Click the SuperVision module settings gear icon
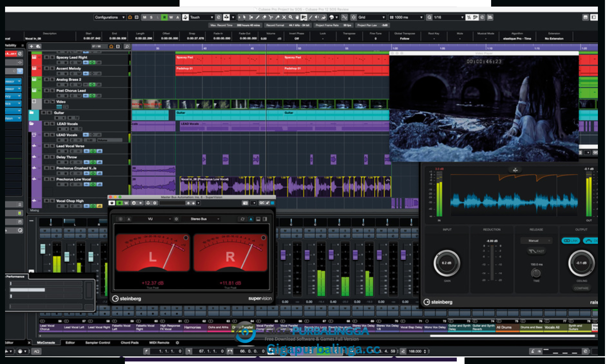 pos(177,219)
